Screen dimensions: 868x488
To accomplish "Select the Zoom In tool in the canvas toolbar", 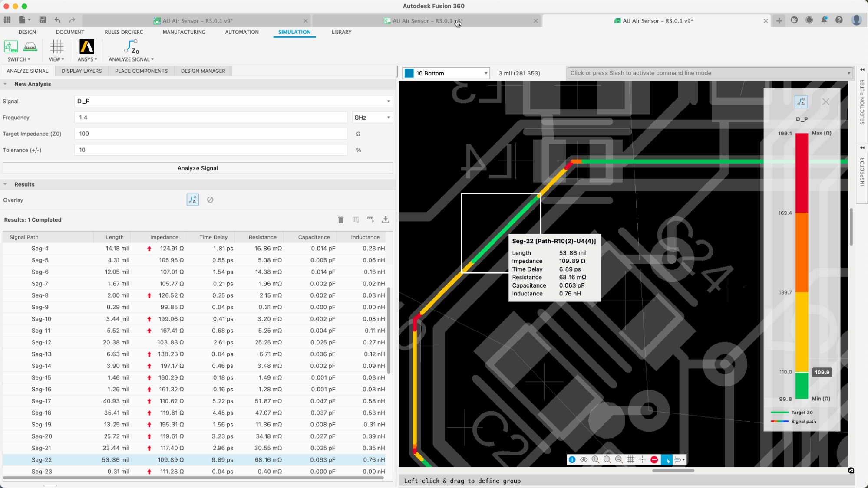I will coord(596,459).
